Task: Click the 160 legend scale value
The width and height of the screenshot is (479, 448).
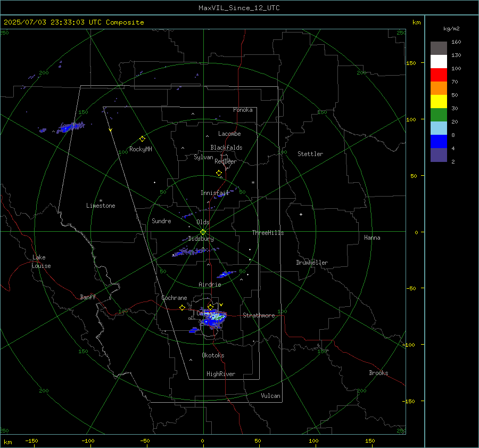Action: coord(456,42)
